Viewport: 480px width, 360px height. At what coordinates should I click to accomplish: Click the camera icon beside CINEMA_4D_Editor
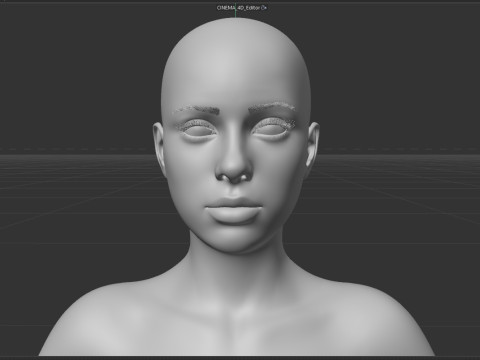(264, 7)
